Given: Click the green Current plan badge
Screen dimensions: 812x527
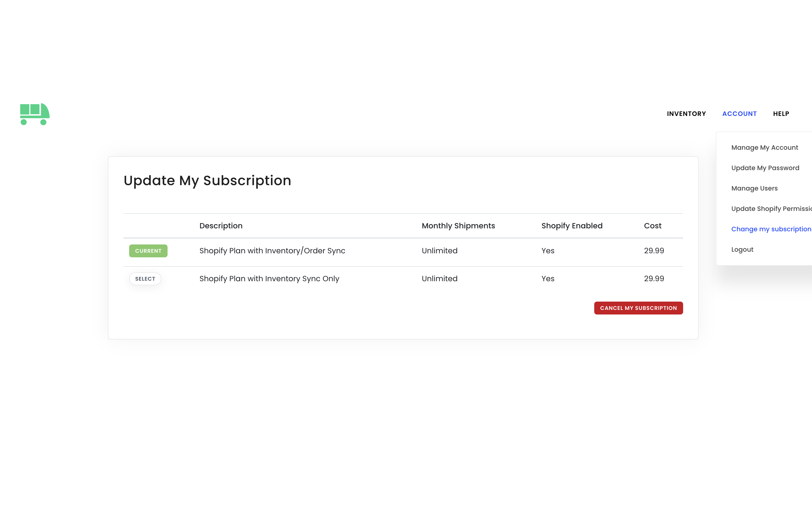Looking at the screenshot, I should coord(148,251).
